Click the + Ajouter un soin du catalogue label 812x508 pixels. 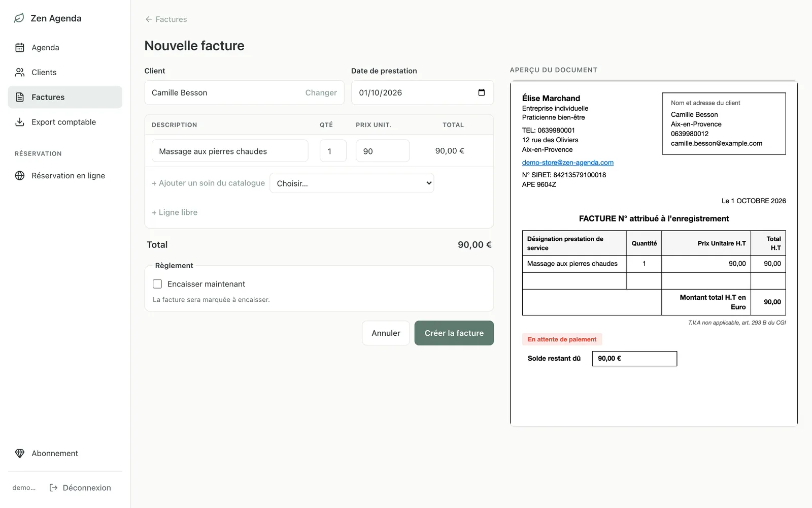coord(208,183)
